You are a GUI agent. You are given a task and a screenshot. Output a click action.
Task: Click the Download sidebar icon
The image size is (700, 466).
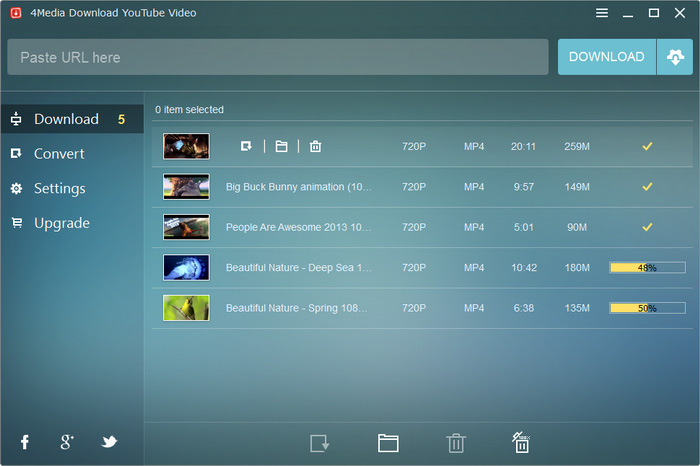point(16,119)
